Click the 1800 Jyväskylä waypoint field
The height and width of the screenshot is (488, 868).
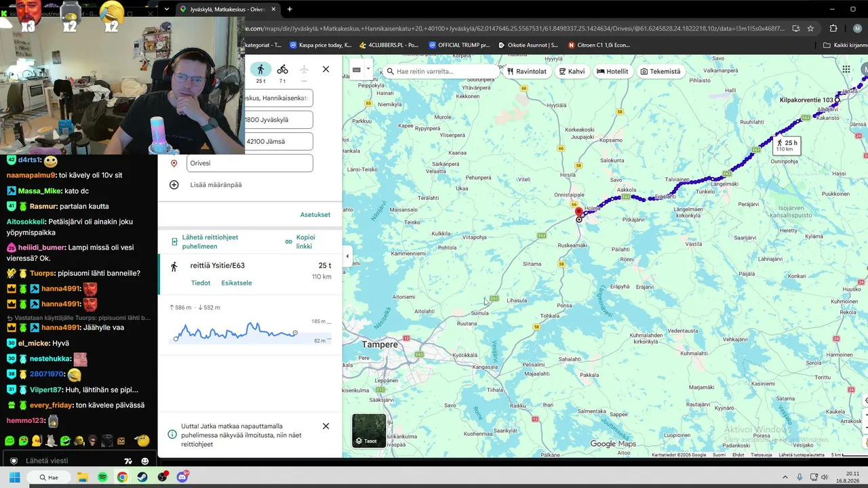tap(278, 120)
